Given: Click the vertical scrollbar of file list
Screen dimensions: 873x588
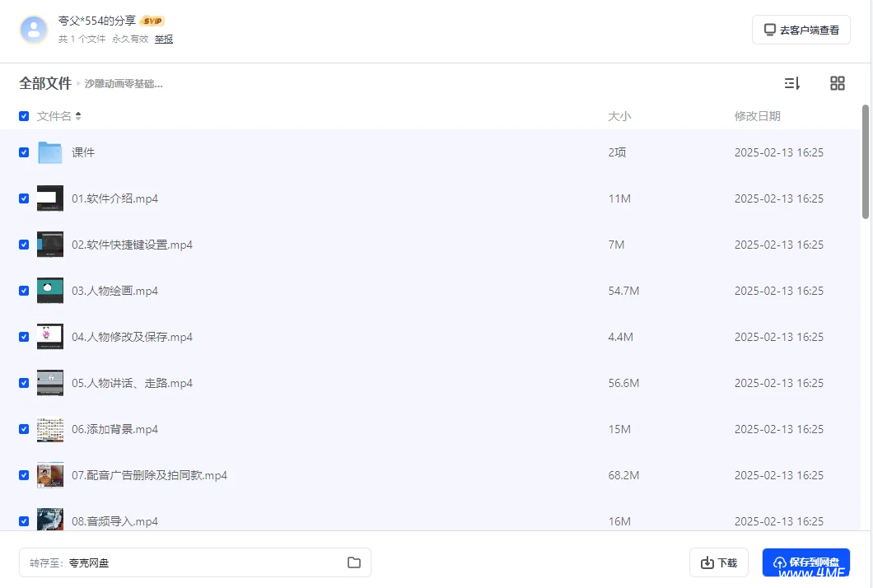Looking at the screenshot, I should click(x=866, y=161).
